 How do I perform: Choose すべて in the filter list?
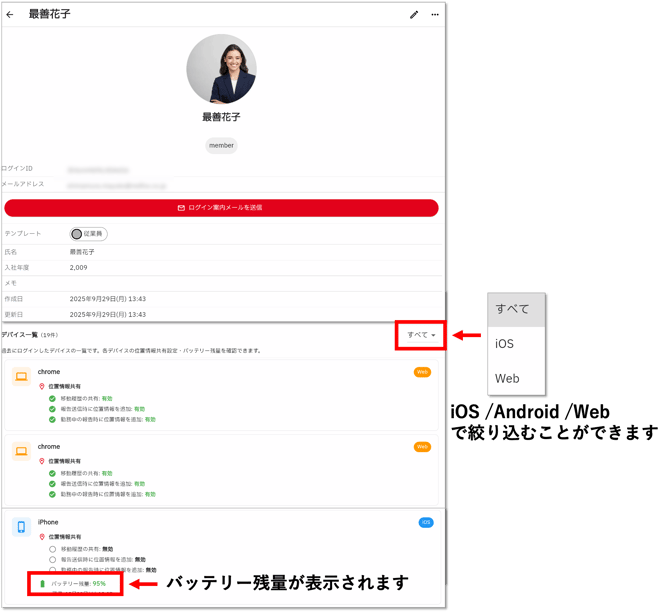(x=515, y=309)
